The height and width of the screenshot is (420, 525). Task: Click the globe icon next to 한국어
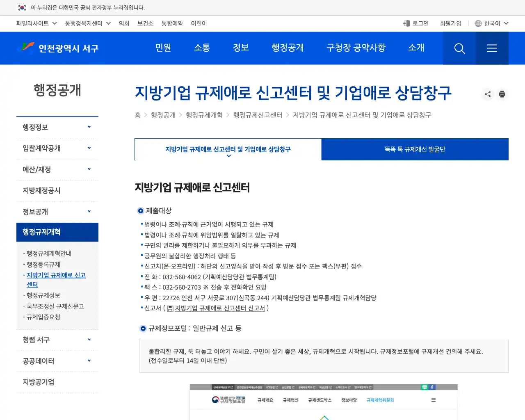tap(478, 23)
